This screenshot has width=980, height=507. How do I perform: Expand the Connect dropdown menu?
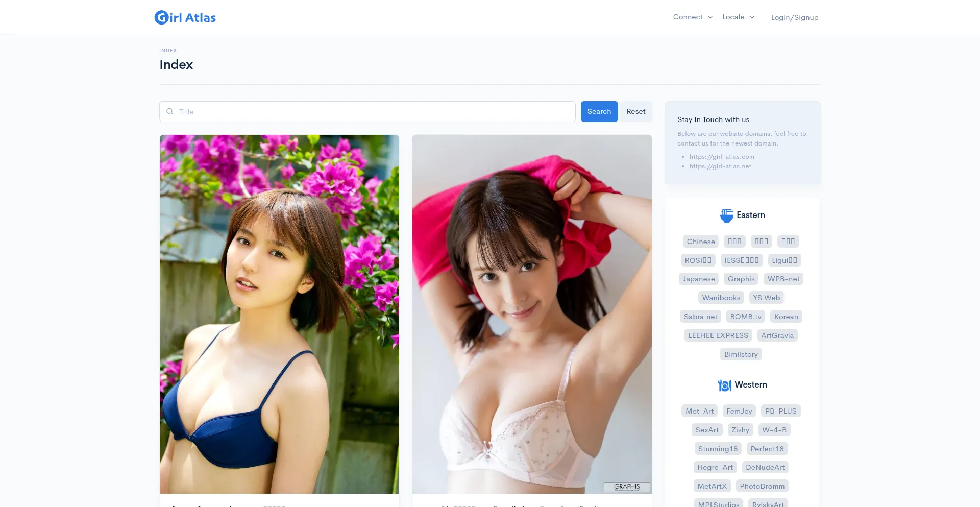tap(693, 17)
